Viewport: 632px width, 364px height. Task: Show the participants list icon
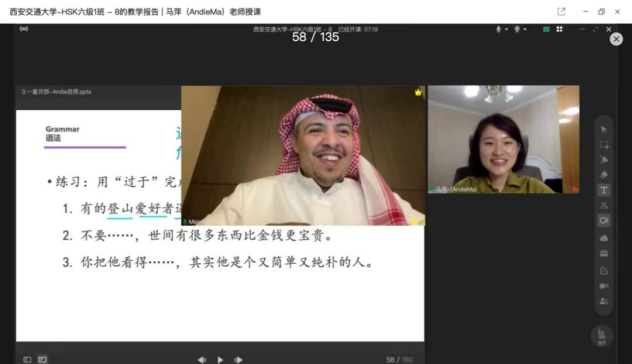click(603, 301)
